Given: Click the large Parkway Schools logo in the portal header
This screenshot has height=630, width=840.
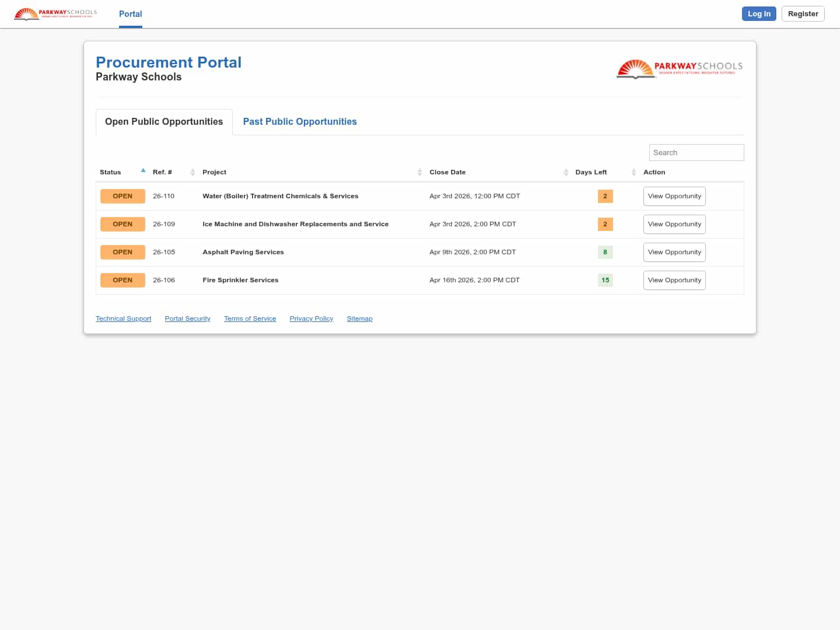Looking at the screenshot, I should 680,69.
